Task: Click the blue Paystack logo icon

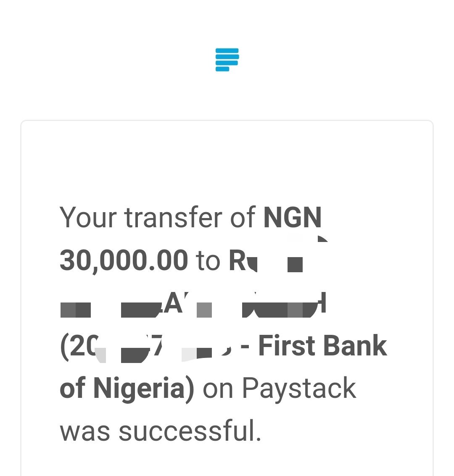Action: click(227, 60)
